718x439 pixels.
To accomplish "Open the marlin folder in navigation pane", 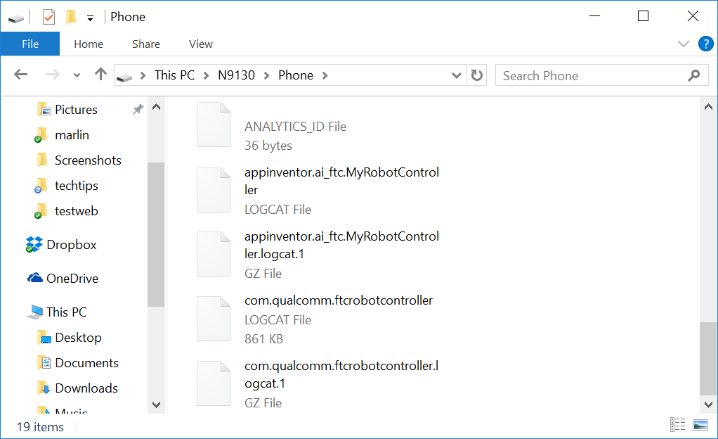I will [x=72, y=135].
